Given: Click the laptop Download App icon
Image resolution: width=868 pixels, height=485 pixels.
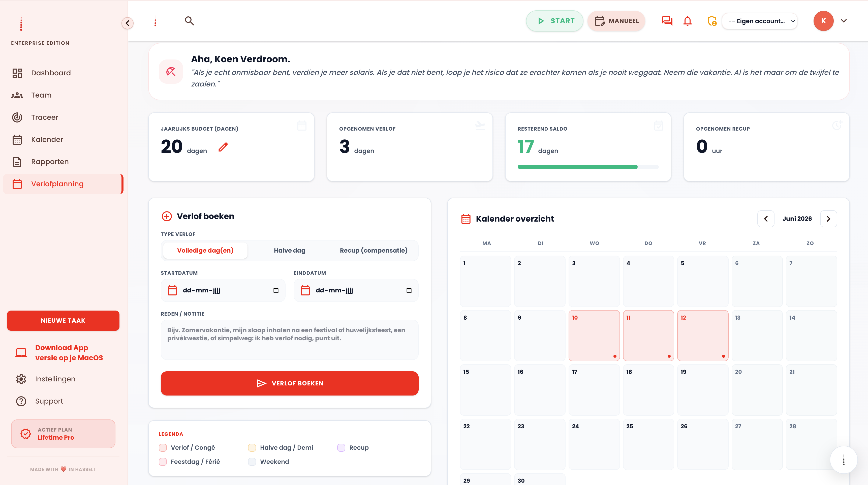Looking at the screenshot, I should [21, 353].
